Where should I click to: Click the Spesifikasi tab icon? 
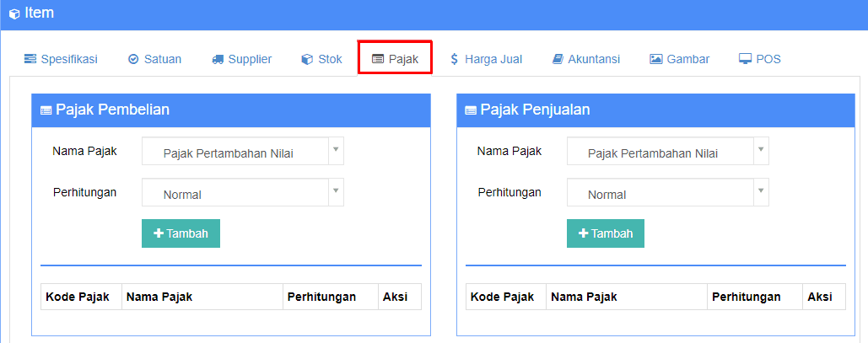tap(30, 59)
